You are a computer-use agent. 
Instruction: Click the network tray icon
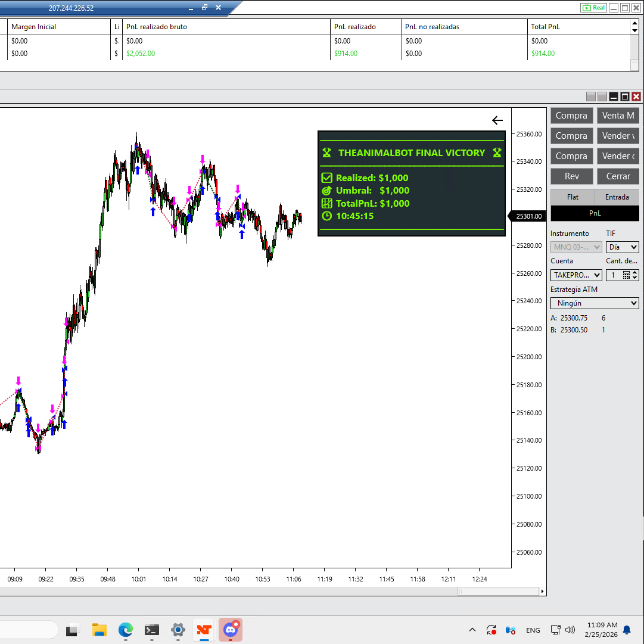pos(555,630)
